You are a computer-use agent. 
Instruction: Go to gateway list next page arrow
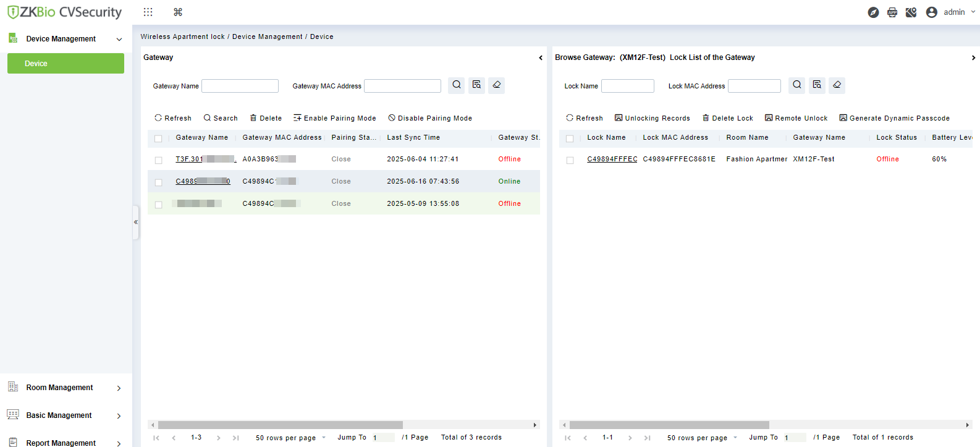[x=218, y=438]
